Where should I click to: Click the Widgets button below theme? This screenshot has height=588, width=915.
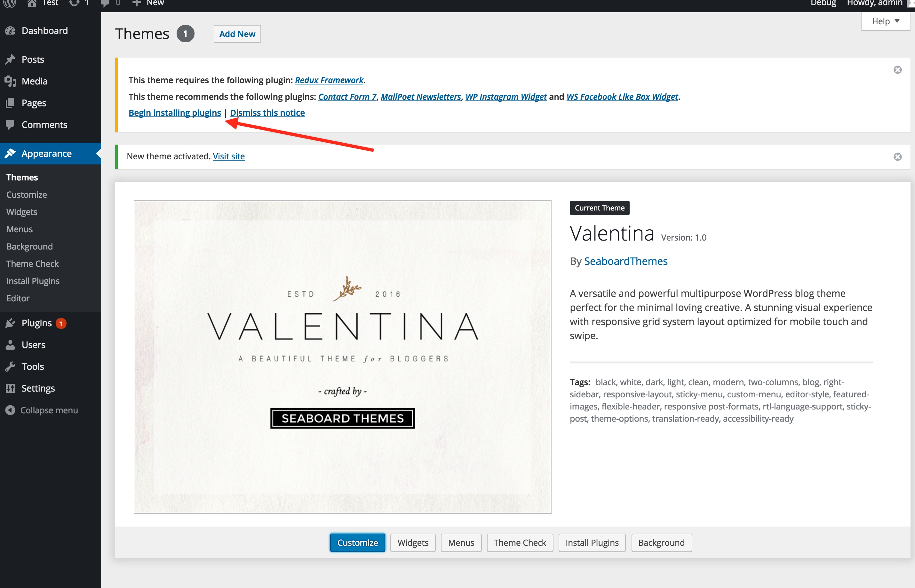click(413, 543)
